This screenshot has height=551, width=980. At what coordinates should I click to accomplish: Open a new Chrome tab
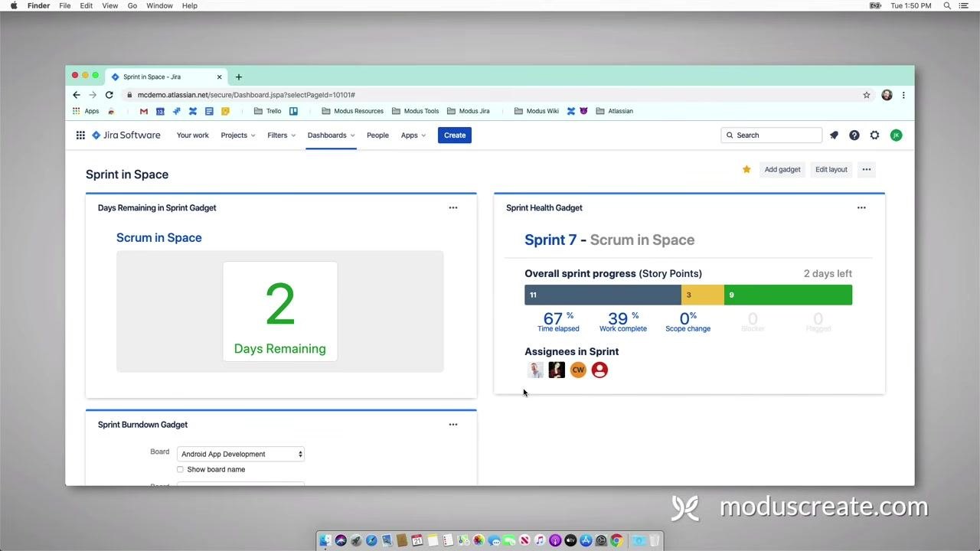click(x=239, y=77)
